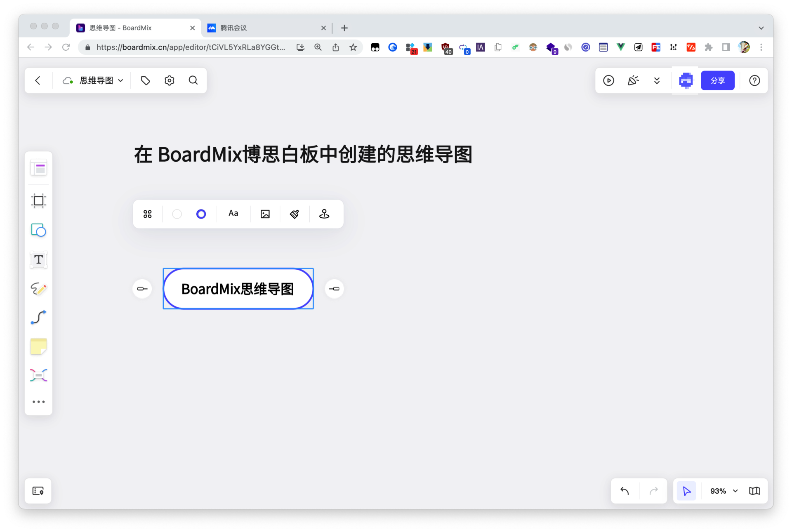Open a new browser tab
This screenshot has height=532, width=792.
tap(344, 28)
